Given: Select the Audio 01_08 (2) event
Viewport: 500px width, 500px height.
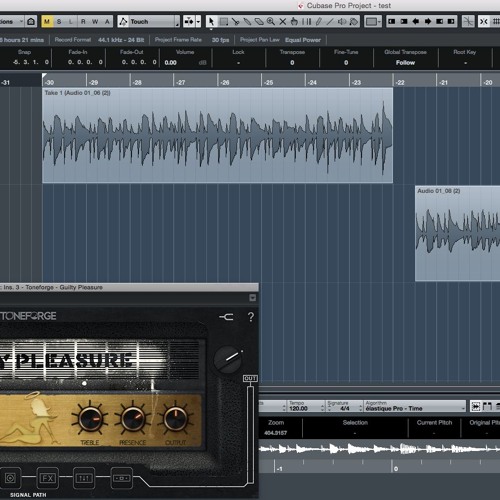Looking at the screenshot, I should click(x=458, y=233).
